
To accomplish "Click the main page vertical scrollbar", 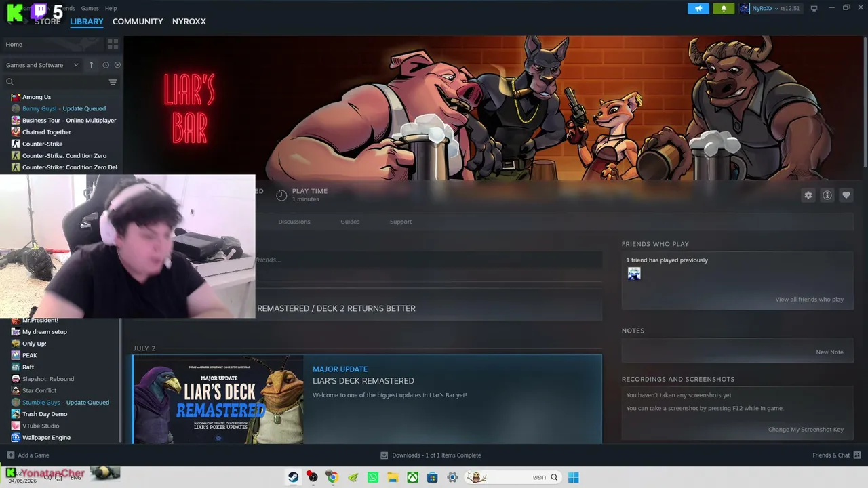I will pyautogui.click(x=865, y=102).
